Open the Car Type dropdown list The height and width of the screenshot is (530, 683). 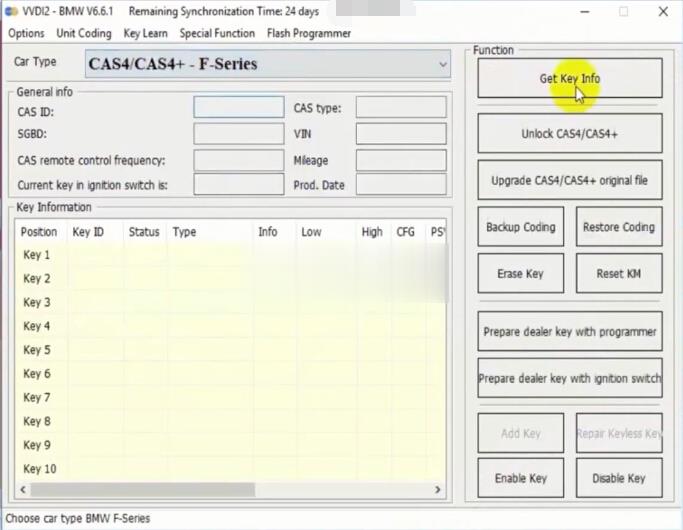point(267,64)
